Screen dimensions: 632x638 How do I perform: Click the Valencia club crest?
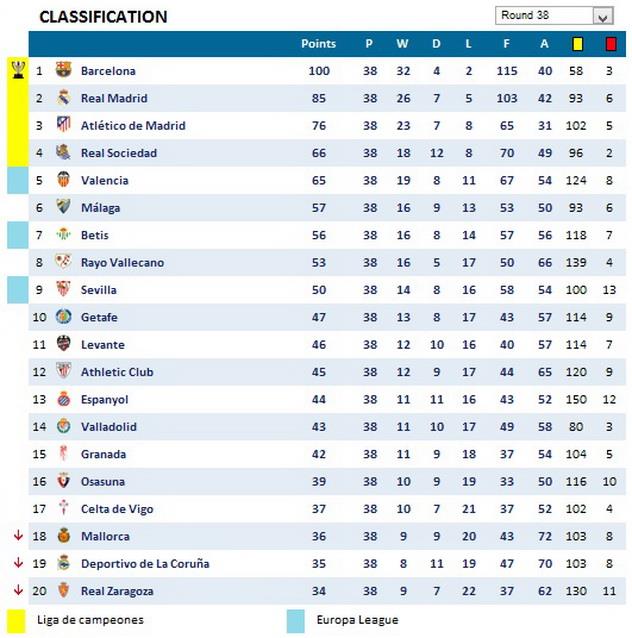coord(63,180)
